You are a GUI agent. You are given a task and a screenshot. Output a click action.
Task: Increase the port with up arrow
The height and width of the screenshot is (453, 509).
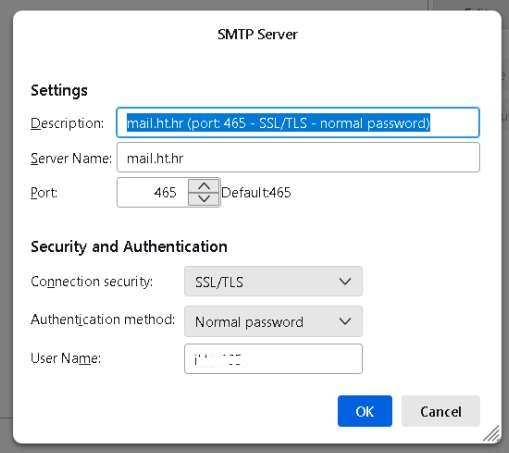[204, 186]
